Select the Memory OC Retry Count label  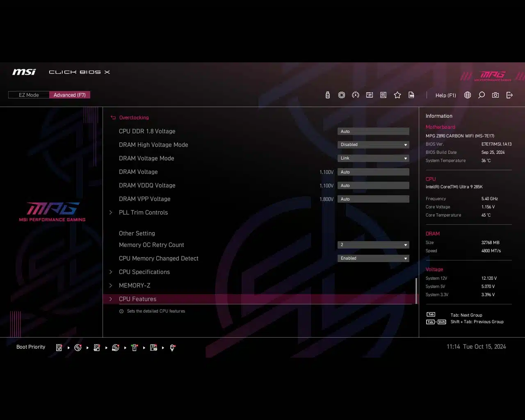[x=151, y=245]
